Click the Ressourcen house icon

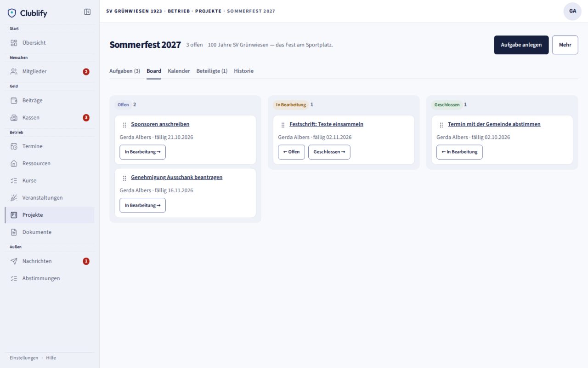pyautogui.click(x=14, y=163)
